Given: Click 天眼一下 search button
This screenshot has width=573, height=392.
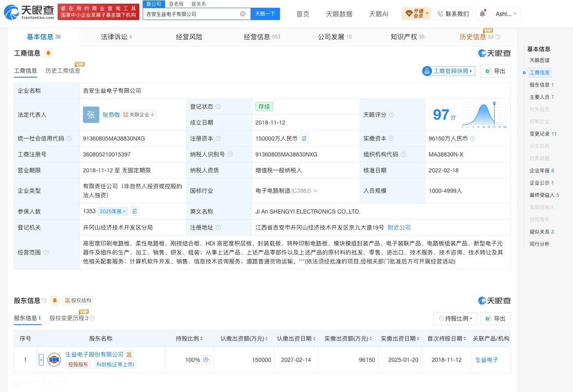Looking at the screenshot, I should [265, 14].
